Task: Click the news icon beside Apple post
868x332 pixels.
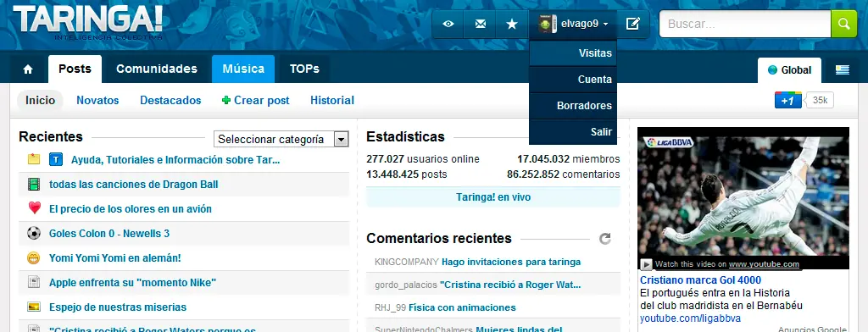Action: click(x=34, y=282)
